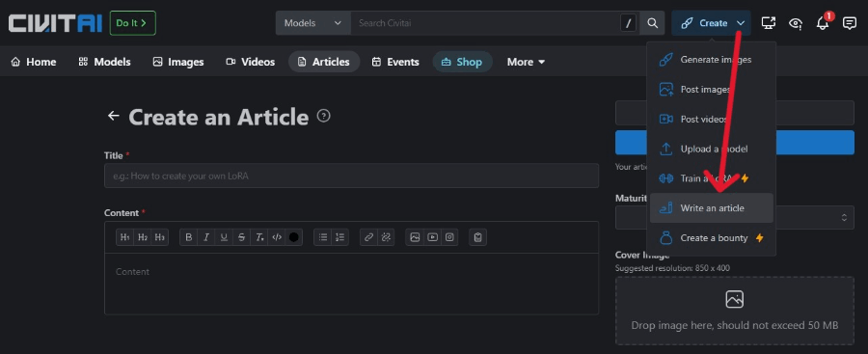Insert a link
Viewport: 868px width, 354px height.
click(x=368, y=237)
